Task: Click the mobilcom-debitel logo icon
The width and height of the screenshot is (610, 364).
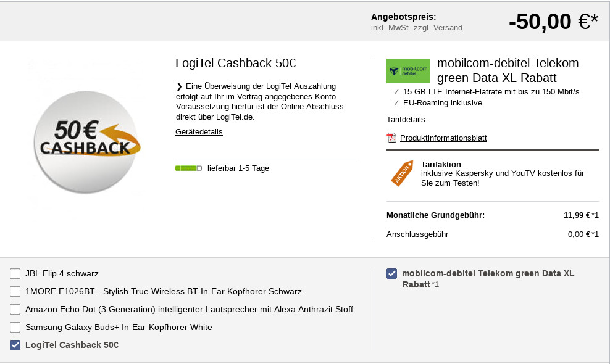Action: (407, 71)
